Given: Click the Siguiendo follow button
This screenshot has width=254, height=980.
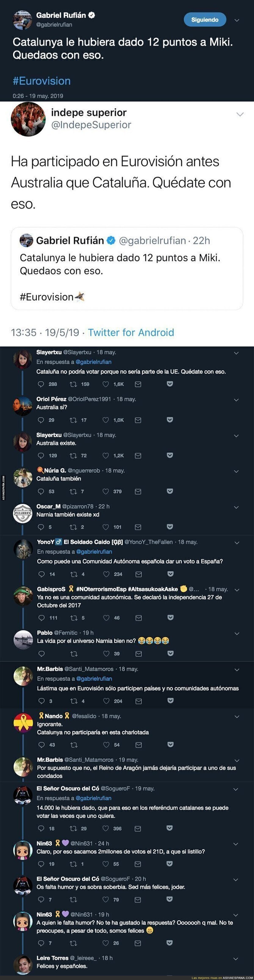Looking at the screenshot, I should click(x=204, y=20).
